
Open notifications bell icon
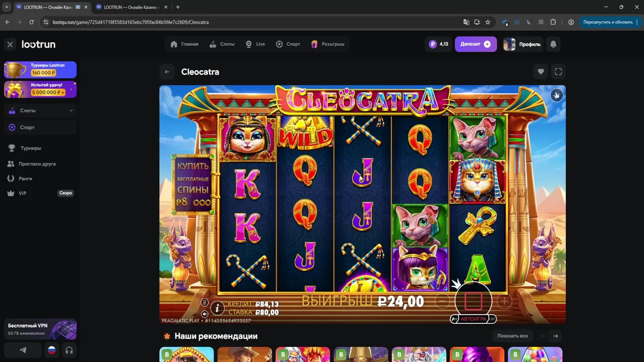pos(553,44)
